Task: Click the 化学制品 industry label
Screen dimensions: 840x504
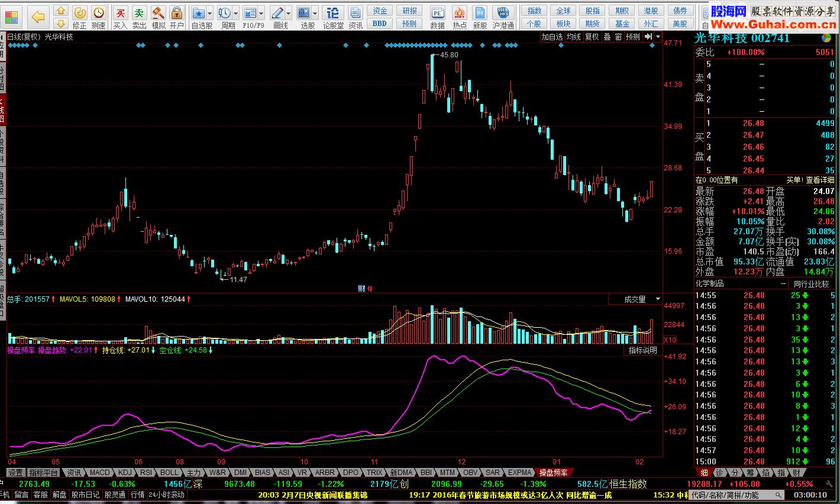Action: tap(710, 284)
